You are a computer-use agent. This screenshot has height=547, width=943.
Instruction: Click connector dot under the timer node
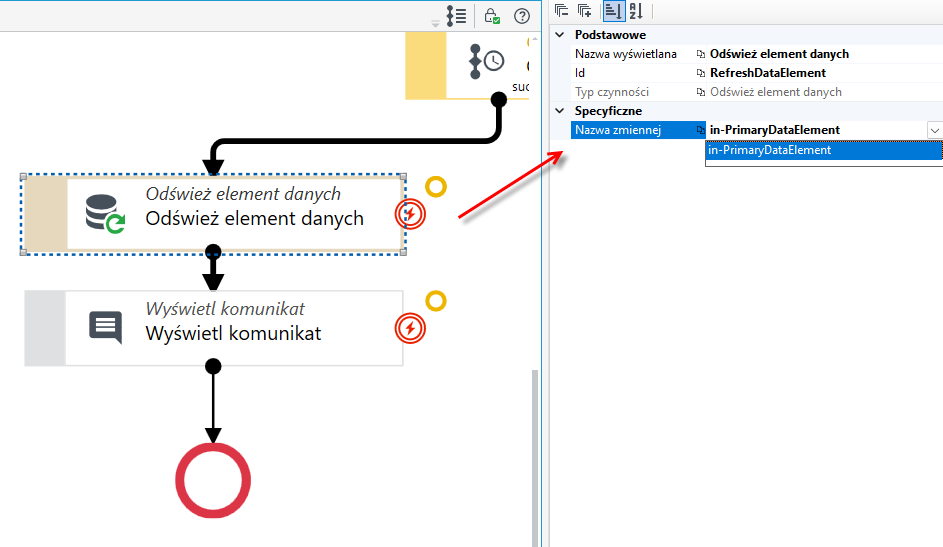pos(499,99)
